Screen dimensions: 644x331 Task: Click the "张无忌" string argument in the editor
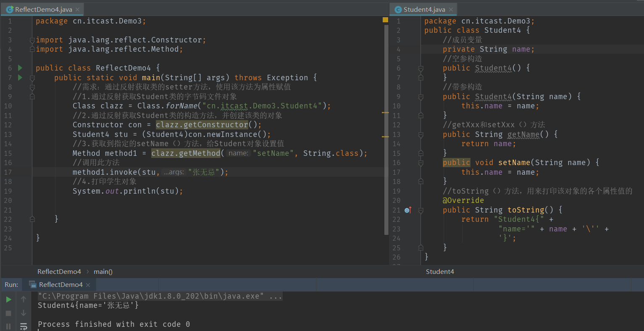click(204, 172)
